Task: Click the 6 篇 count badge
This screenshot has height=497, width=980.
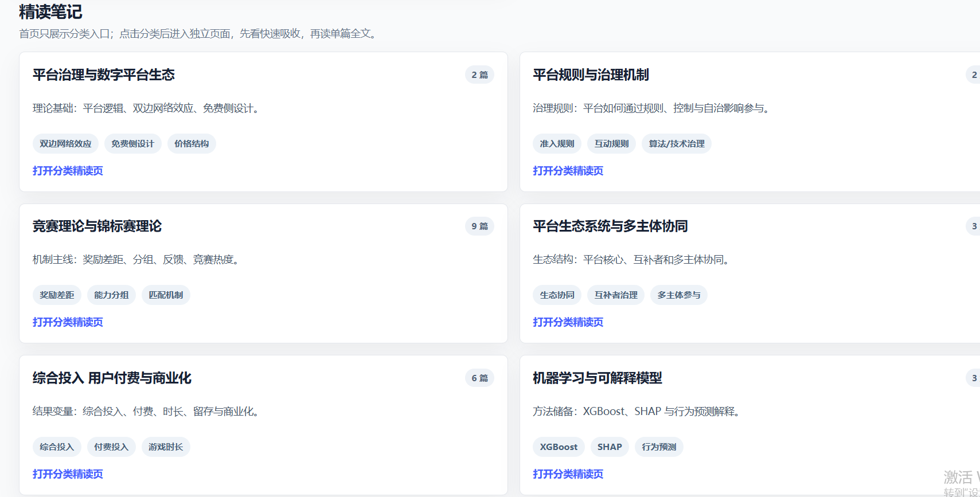Action: 479,378
